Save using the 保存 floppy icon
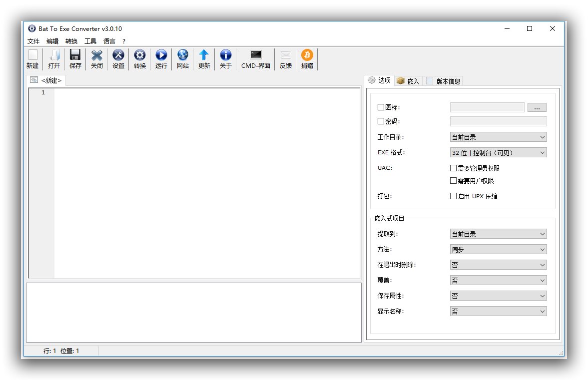 (75, 59)
